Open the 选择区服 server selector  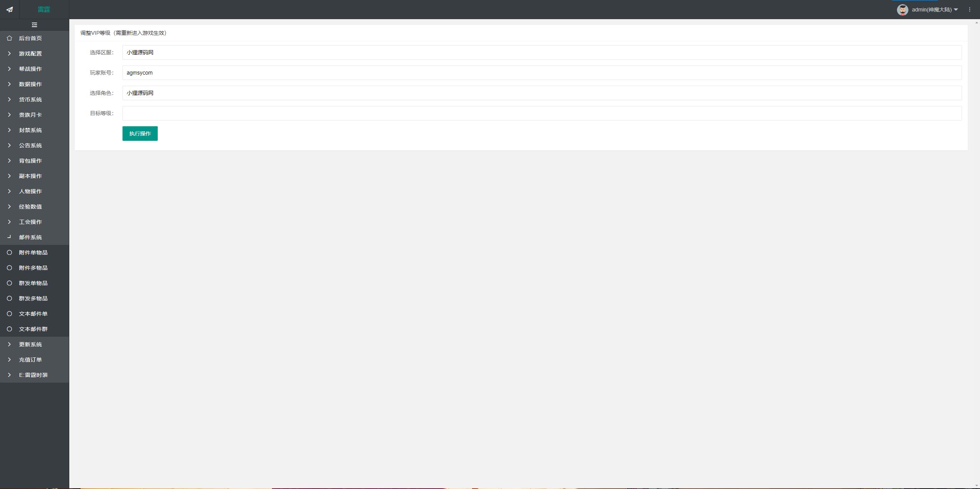coord(542,52)
